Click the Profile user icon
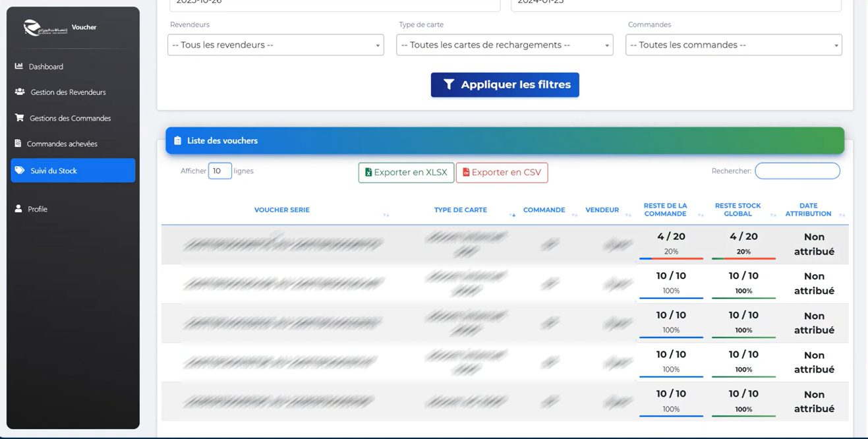 pos(18,209)
